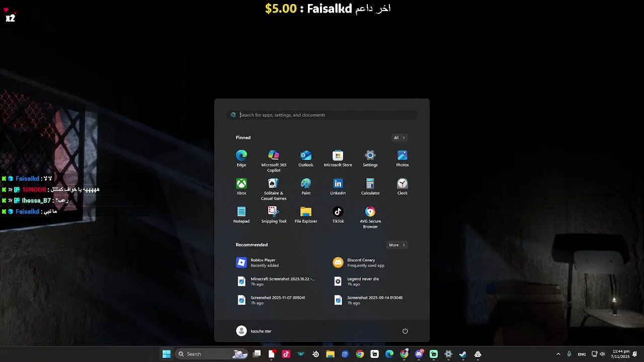Click the power button in Start menu

405,331
